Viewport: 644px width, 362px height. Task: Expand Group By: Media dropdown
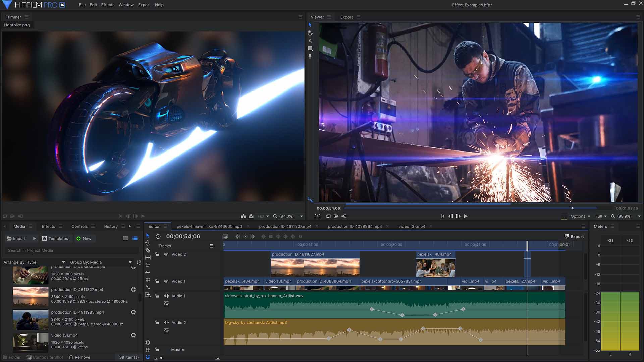pyautogui.click(x=130, y=262)
